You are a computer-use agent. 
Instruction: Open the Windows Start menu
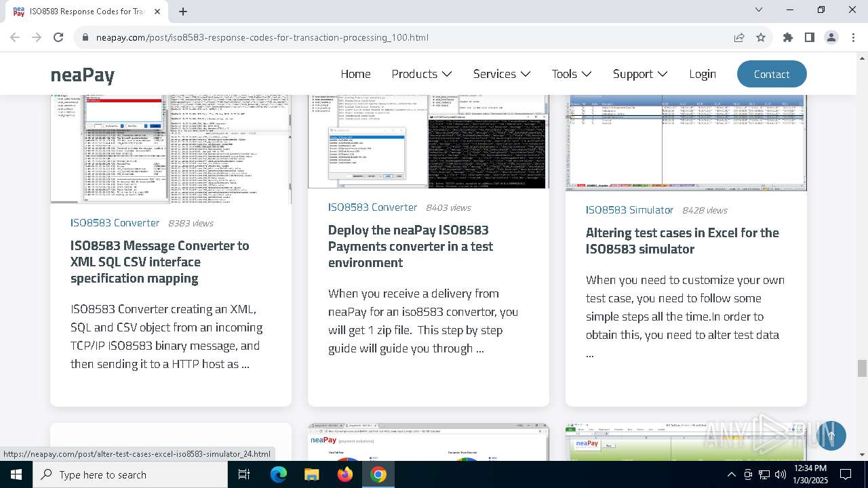point(16,474)
